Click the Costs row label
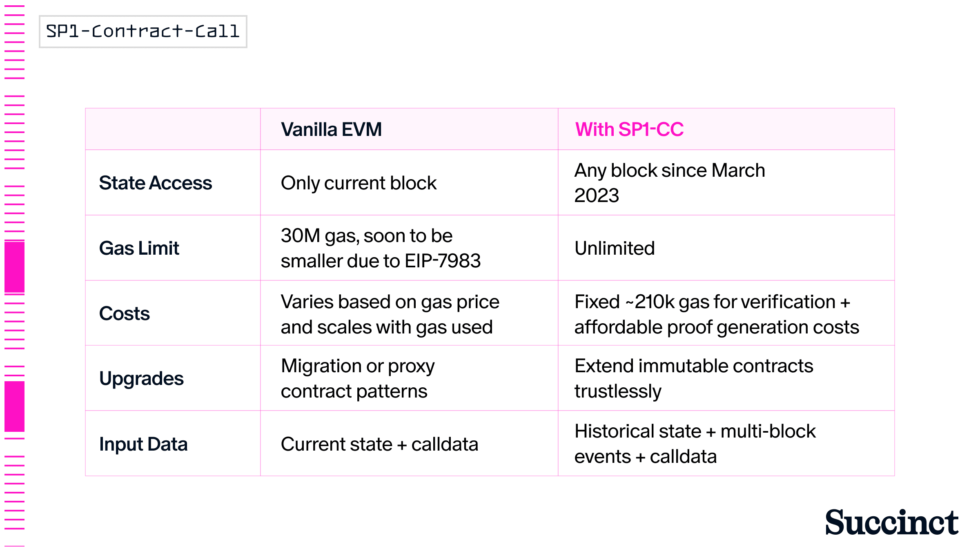The height and width of the screenshot is (551, 980). pos(125,313)
